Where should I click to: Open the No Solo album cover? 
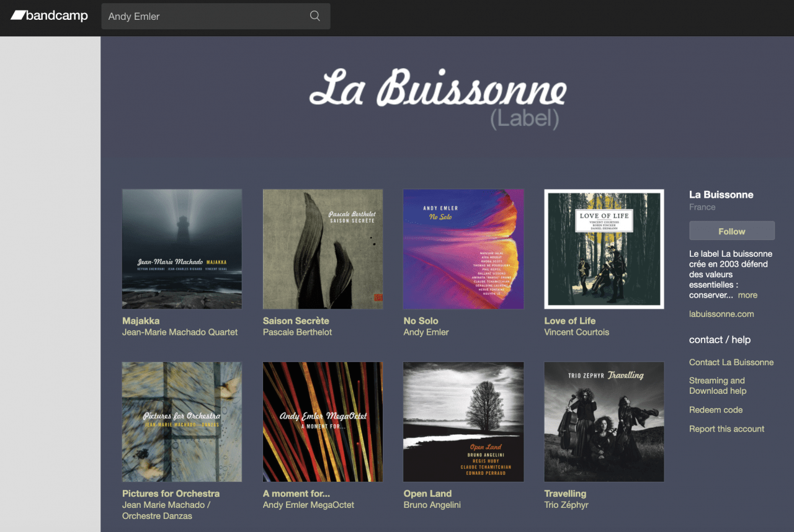pos(464,249)
